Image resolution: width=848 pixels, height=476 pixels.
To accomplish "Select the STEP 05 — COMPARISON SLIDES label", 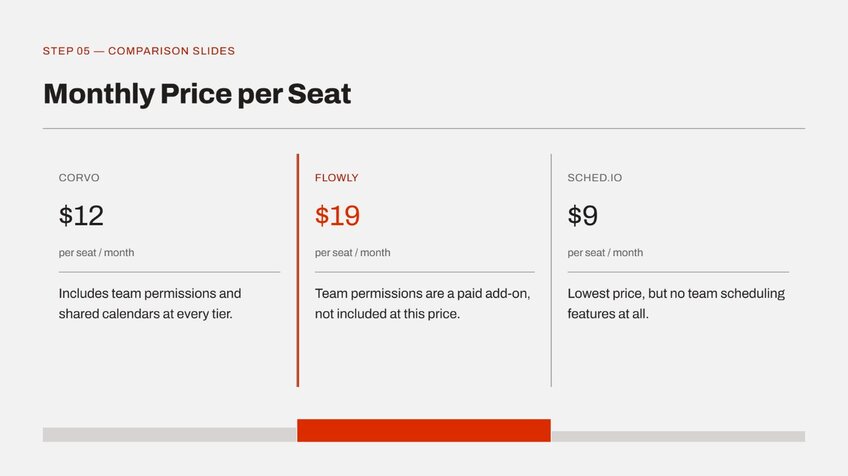I will pyautogui.click(x=139, y=51).
